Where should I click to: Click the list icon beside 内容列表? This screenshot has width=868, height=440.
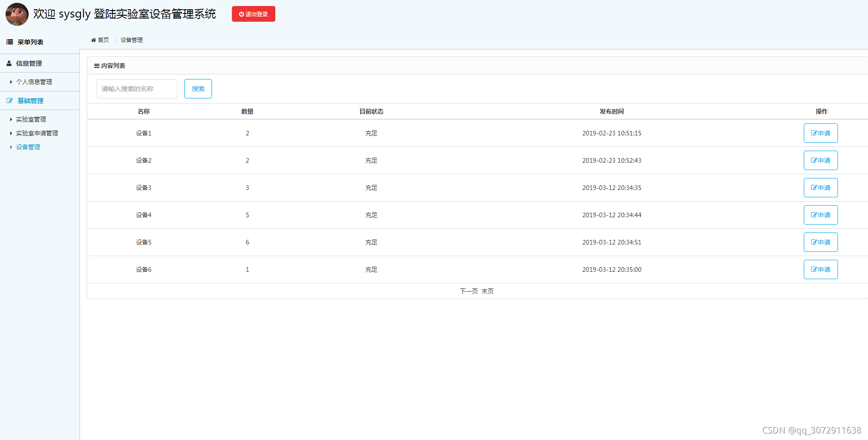97,66
